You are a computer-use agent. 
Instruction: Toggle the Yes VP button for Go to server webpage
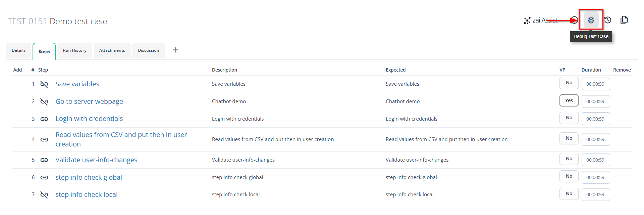pos(569,100)
